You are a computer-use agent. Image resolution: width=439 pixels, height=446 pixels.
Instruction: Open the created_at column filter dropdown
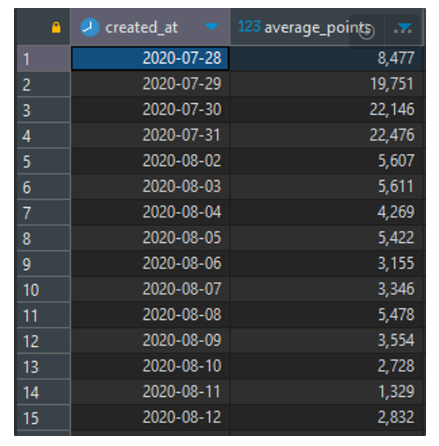(x=211, y=26)
